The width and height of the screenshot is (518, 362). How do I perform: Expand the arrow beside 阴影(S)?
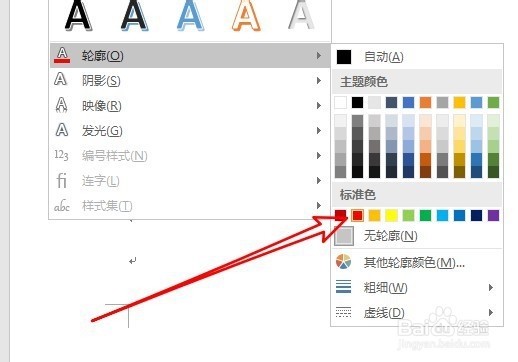tap(319, 81)
